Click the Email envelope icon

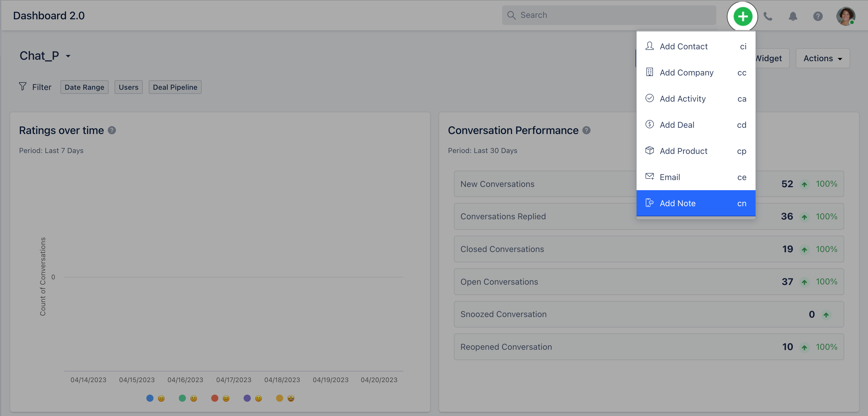tap(649, 177)
